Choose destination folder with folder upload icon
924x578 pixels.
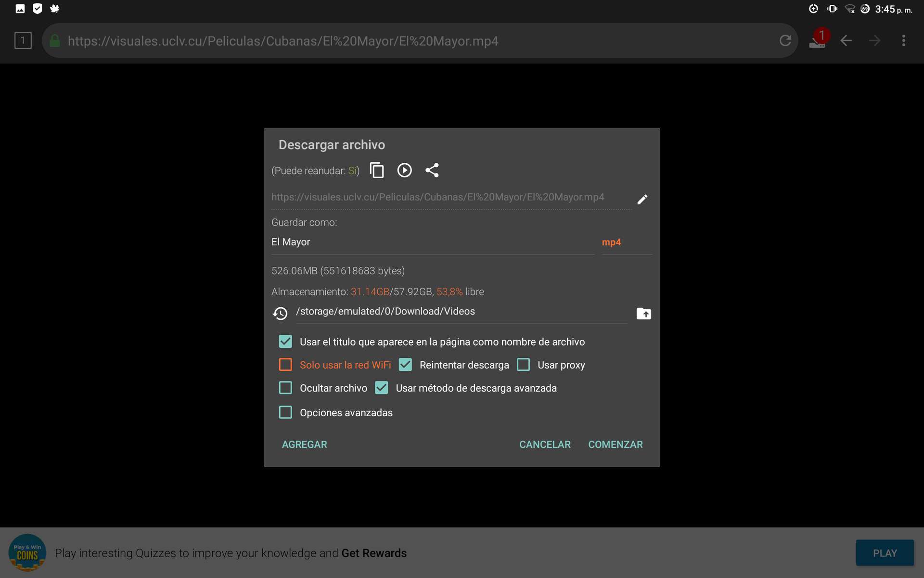643,314
